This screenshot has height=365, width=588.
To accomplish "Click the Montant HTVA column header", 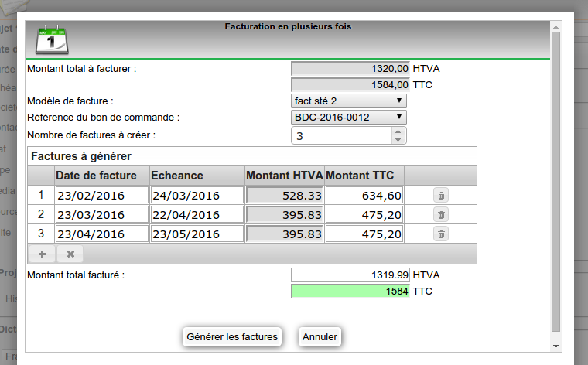I will pyautogui.click(x=284, y=176).
